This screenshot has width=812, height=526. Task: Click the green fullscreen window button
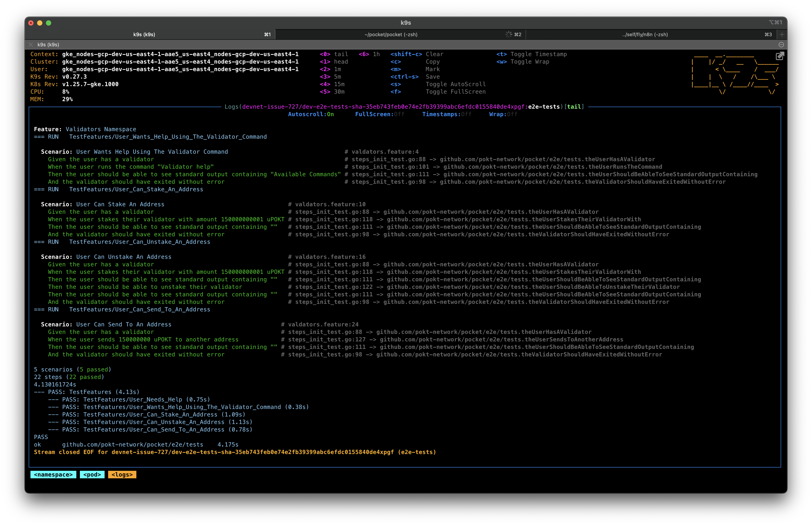(x=49, y=23)
